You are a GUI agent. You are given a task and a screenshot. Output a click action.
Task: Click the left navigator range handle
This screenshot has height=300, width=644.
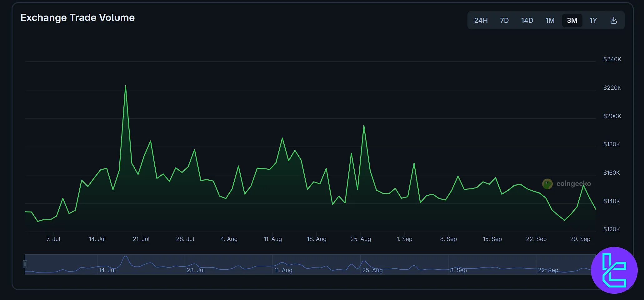pos(25,264)
